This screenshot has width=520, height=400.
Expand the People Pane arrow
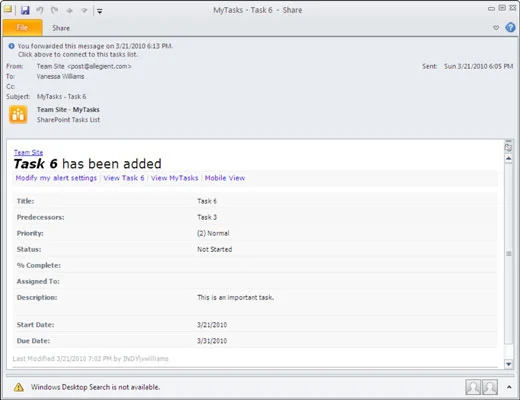pos(509,387)
